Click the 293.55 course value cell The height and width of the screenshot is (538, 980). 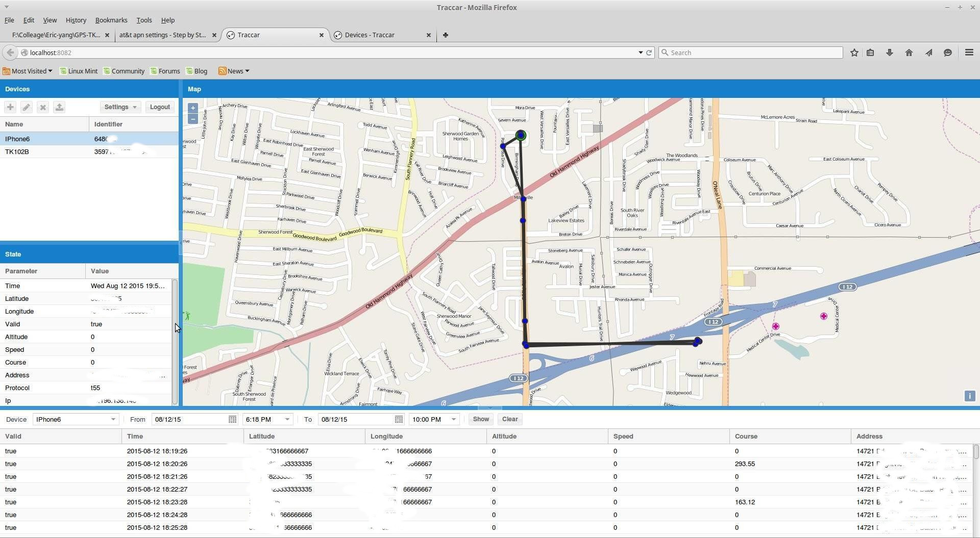(x=790, y=464)
